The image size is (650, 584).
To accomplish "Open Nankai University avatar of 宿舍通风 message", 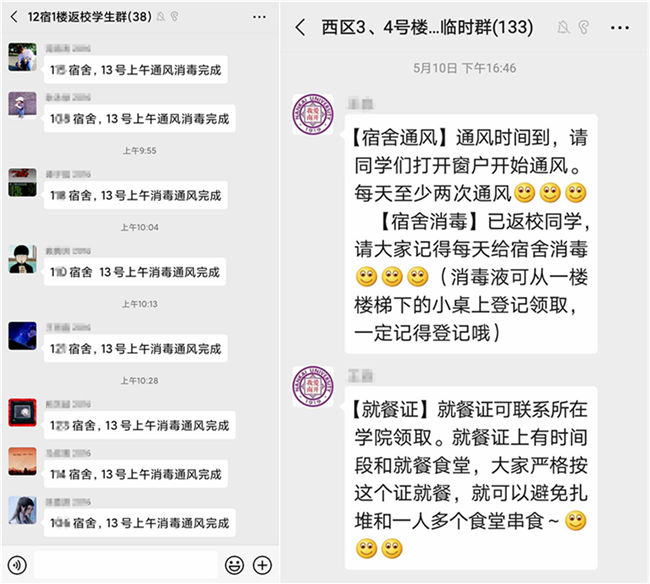I will tap(313, 114).
